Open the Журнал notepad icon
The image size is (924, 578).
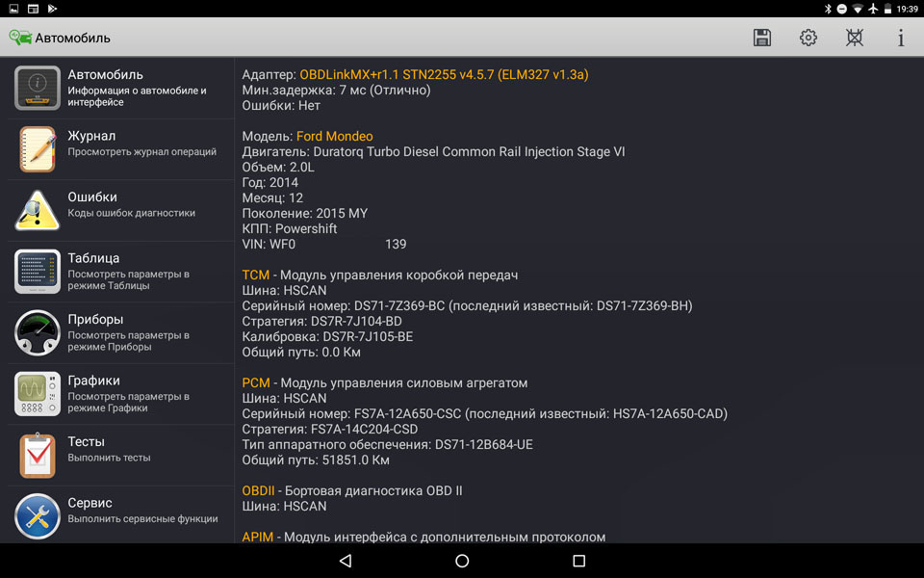tap(38, 149)
